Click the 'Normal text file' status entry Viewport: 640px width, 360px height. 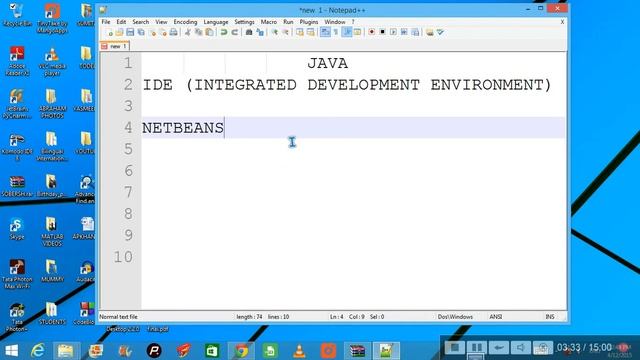click(x=118, y=317)
